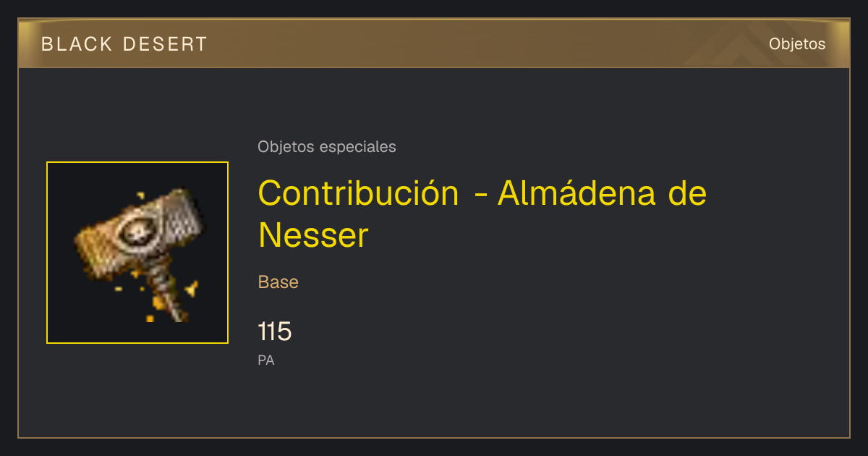
Task: Open Contribución - Almádena de Nesser title
Action: pos(482,214)
